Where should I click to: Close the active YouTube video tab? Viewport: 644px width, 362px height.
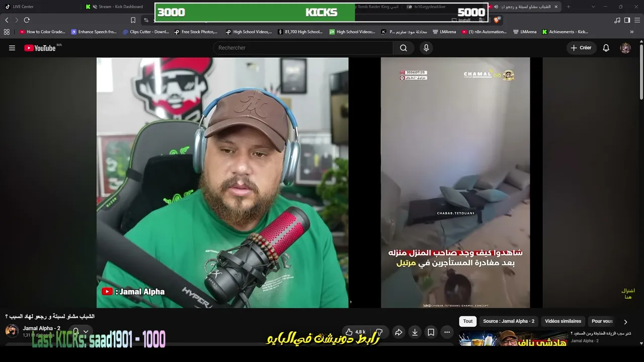[556, 7]
